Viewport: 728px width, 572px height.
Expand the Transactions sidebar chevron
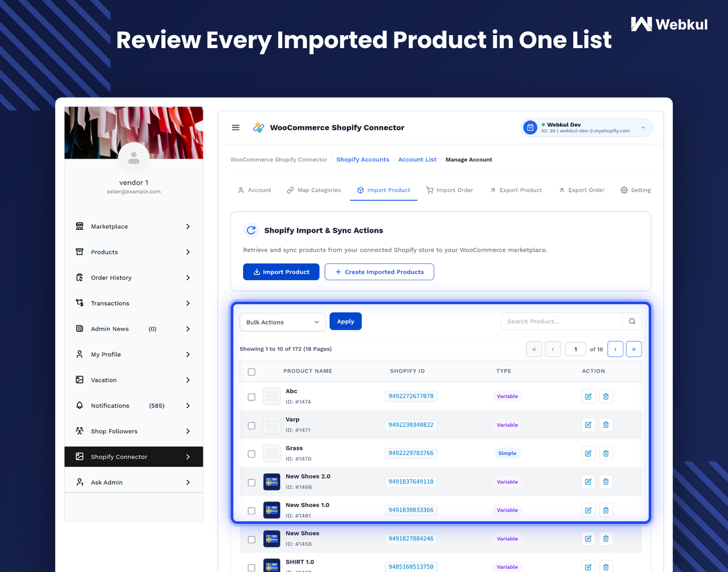coord(188,303)
